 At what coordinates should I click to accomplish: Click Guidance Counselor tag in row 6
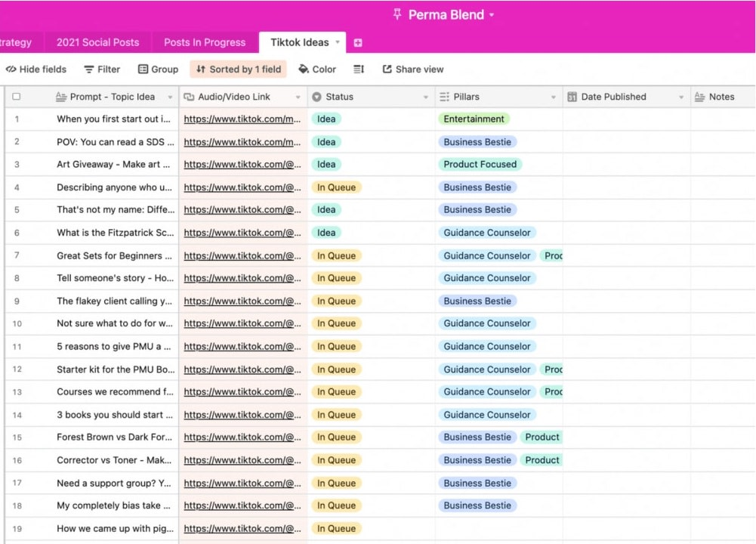pos(487,233)
